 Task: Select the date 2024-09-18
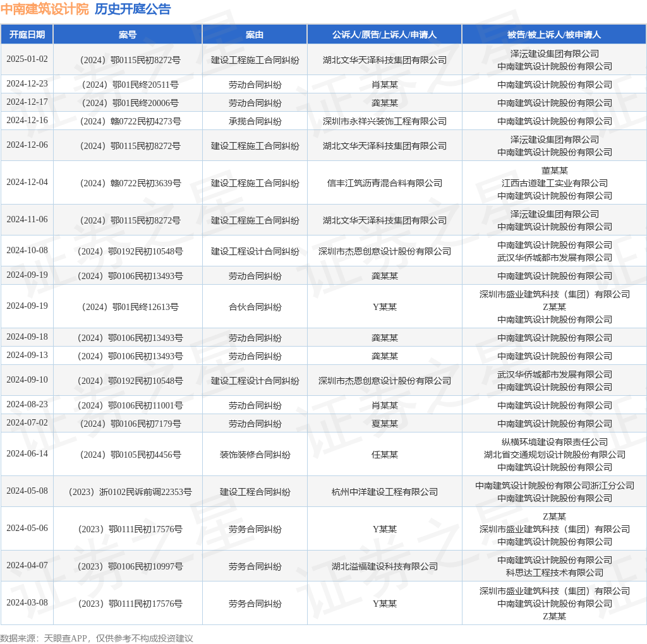[27, 337]
